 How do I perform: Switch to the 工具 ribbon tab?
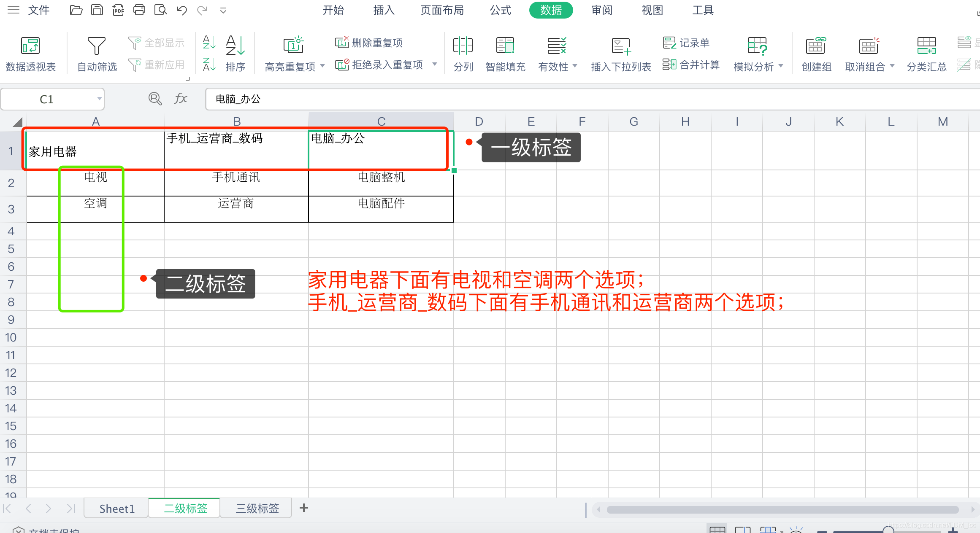pos(703,10)
